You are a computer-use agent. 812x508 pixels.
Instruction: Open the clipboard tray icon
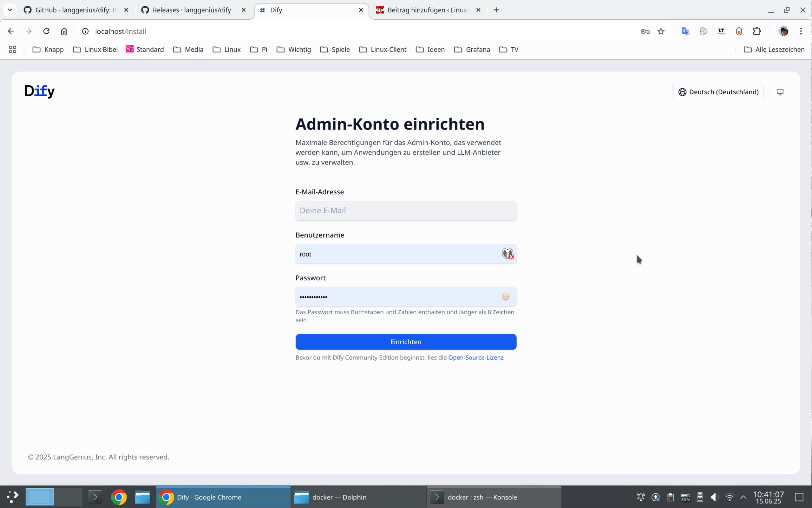click(671, 497)
